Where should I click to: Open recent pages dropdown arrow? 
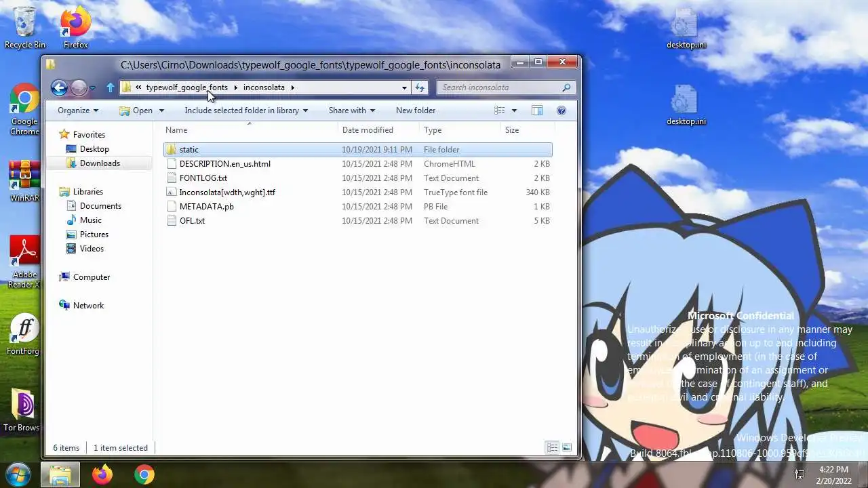tap(92, 88)
